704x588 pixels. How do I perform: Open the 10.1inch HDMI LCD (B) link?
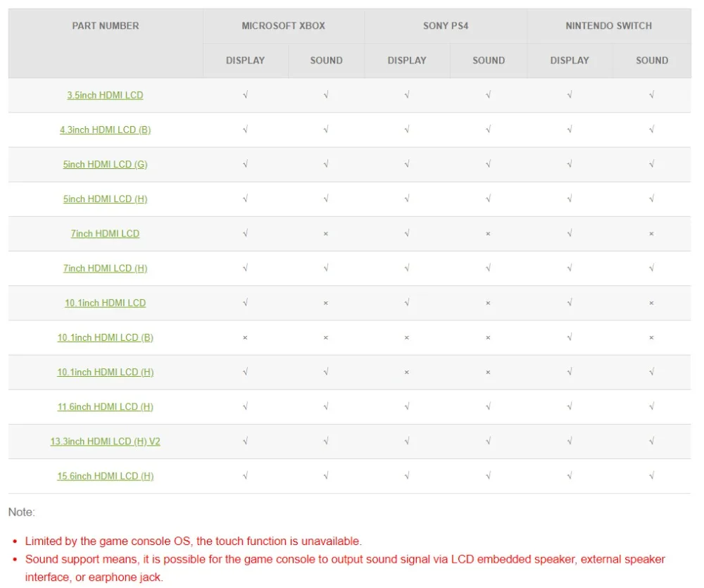pos(105,337)
